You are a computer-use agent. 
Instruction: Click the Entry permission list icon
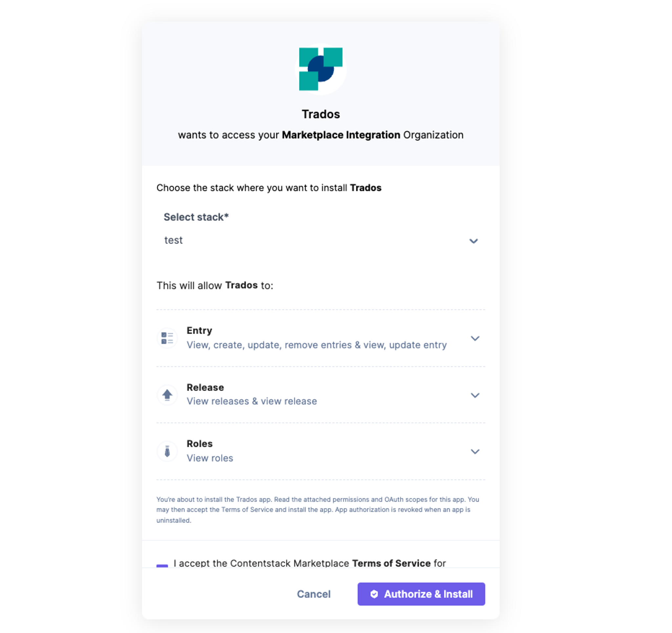tap(167, 338)
